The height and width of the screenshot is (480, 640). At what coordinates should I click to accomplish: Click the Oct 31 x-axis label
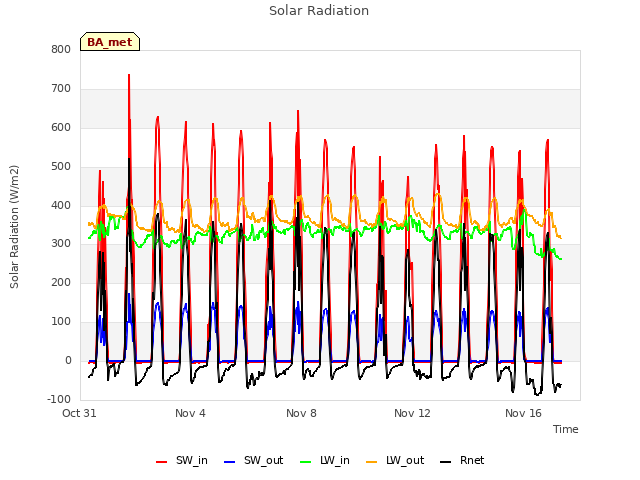coord(79,413)
